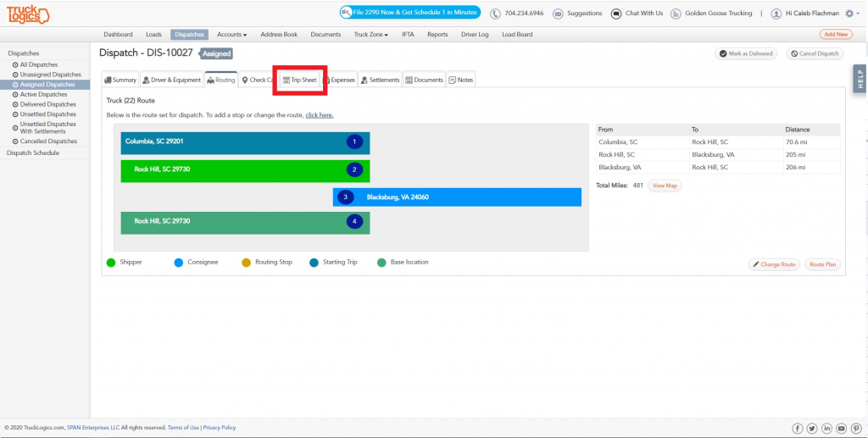Open the vertical HELP side tab
The image size is (868, 438).
pos(860,79)
